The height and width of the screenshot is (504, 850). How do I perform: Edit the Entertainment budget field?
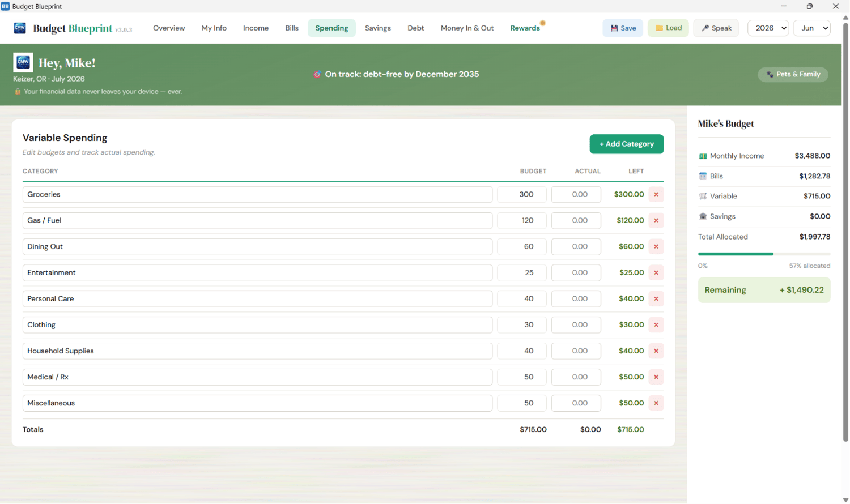click(x=522, y=272)
